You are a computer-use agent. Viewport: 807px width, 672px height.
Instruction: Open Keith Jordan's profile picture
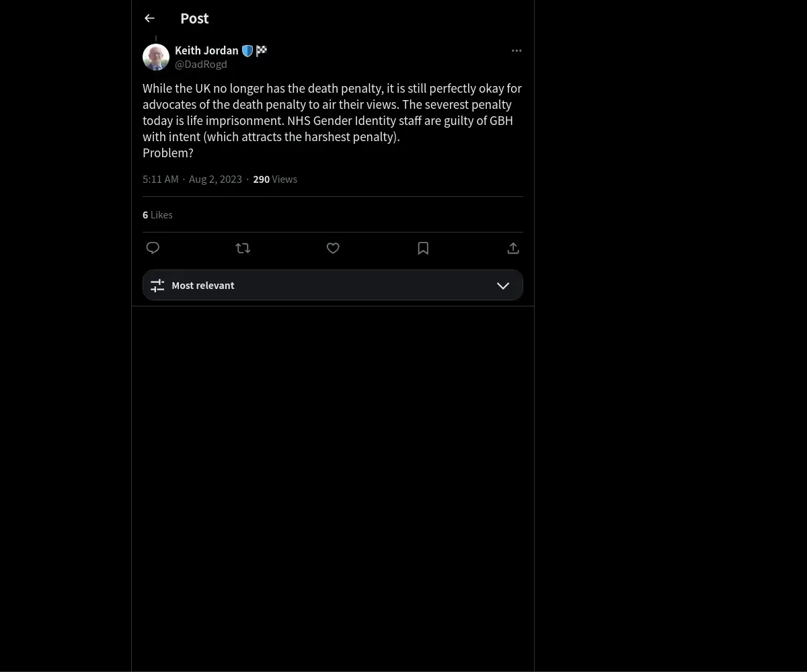point(156,57)
